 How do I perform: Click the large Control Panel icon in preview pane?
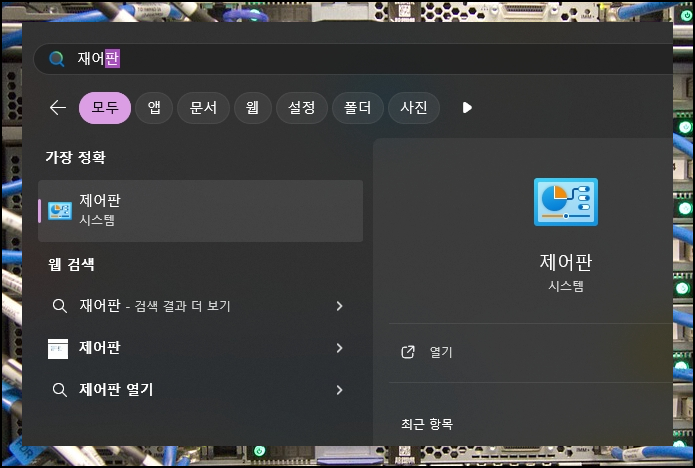pos(566,202)
